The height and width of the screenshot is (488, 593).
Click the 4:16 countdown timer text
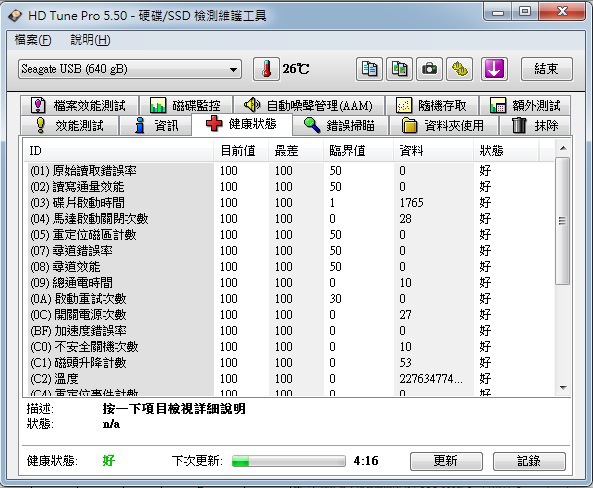366,461
